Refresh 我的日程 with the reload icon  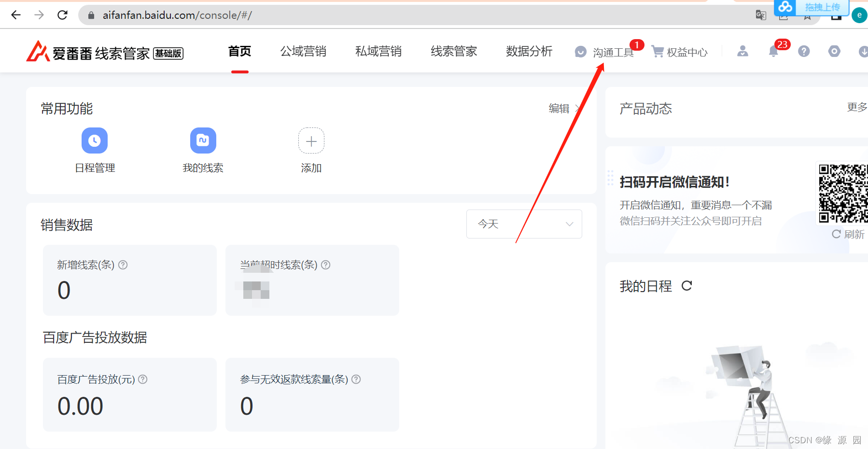click(x=687, y=285)
